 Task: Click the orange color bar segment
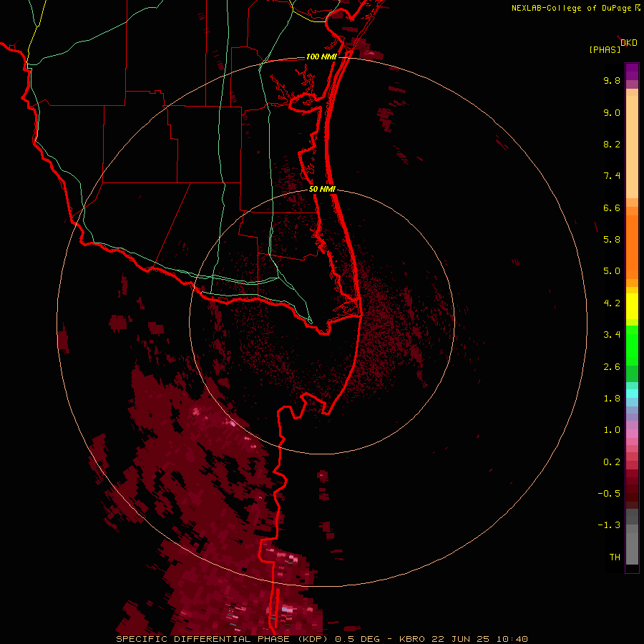point(632,248)
